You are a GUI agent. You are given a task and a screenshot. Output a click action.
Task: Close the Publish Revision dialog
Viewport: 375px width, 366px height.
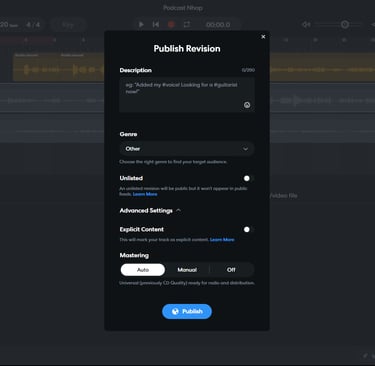pos(263,37)
